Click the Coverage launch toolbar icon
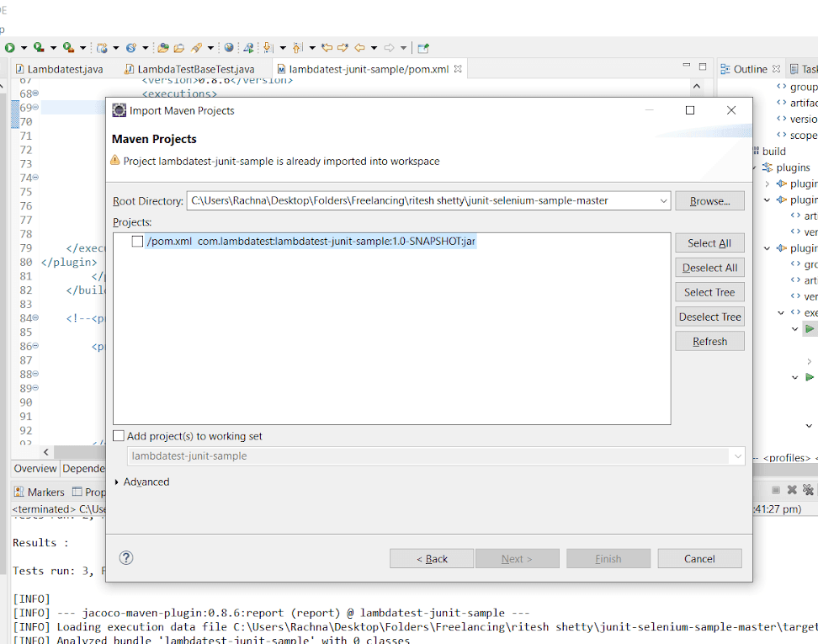Image resolution: width=818 pixels, height=644 pixels. (68, 48)
